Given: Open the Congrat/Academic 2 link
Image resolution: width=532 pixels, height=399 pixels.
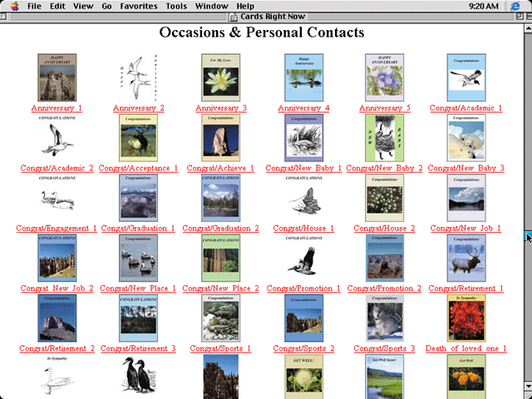Looking at the screenshot, I should [x=57, y=168].
